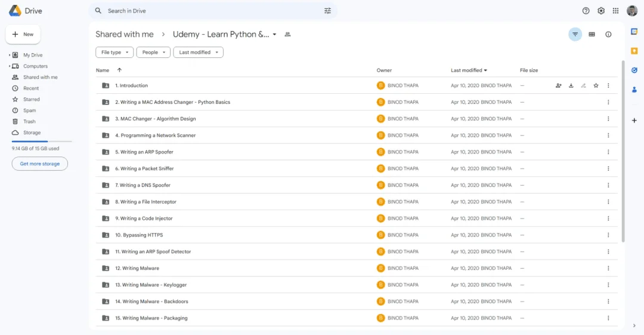Open the Google account avatar
Image resolution: width=644 pixels, height=335 pixels.
tap(632, 11)
